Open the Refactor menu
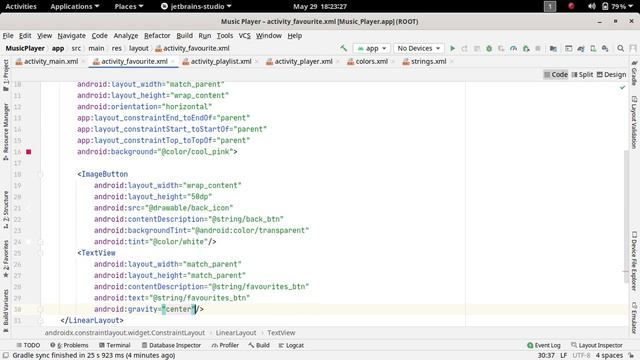The height and width of the screenshot is (360, 640). pyautogui.click(x=157, y=36)
